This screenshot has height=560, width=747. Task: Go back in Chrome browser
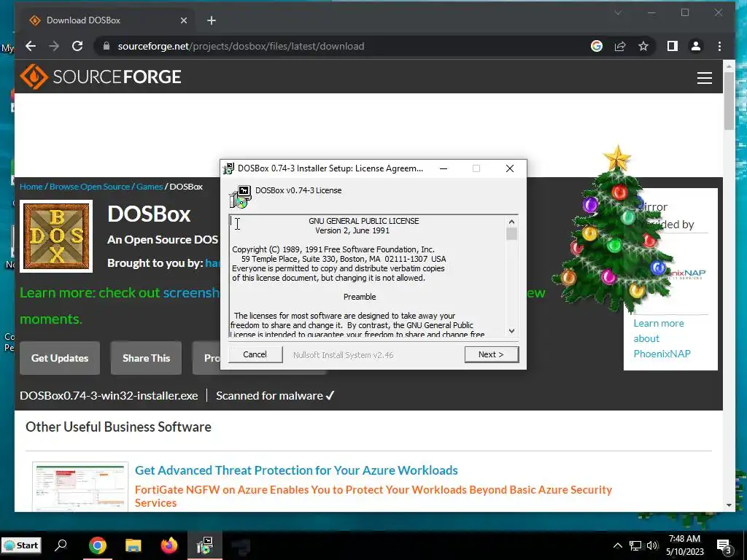click(31, 46)
